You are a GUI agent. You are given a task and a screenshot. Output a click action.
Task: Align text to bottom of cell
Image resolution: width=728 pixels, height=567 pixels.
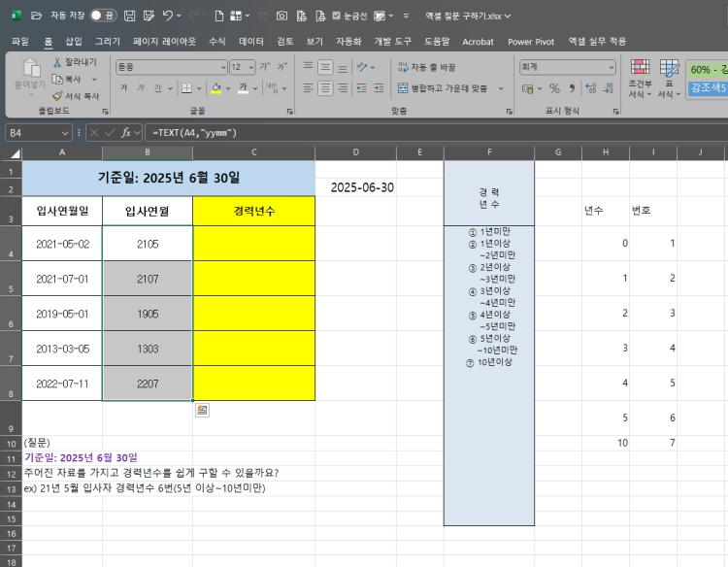(x=343, y=67)
